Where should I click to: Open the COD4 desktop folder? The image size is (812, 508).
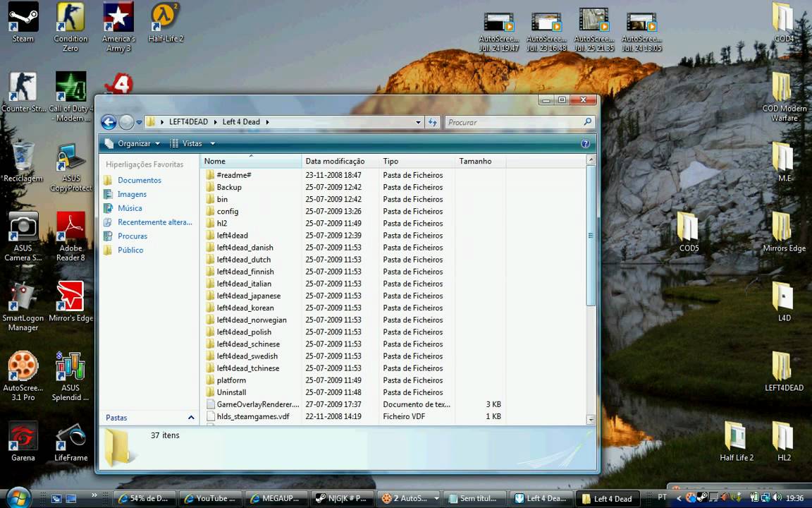pyautogui.click(x=784, y=23)
